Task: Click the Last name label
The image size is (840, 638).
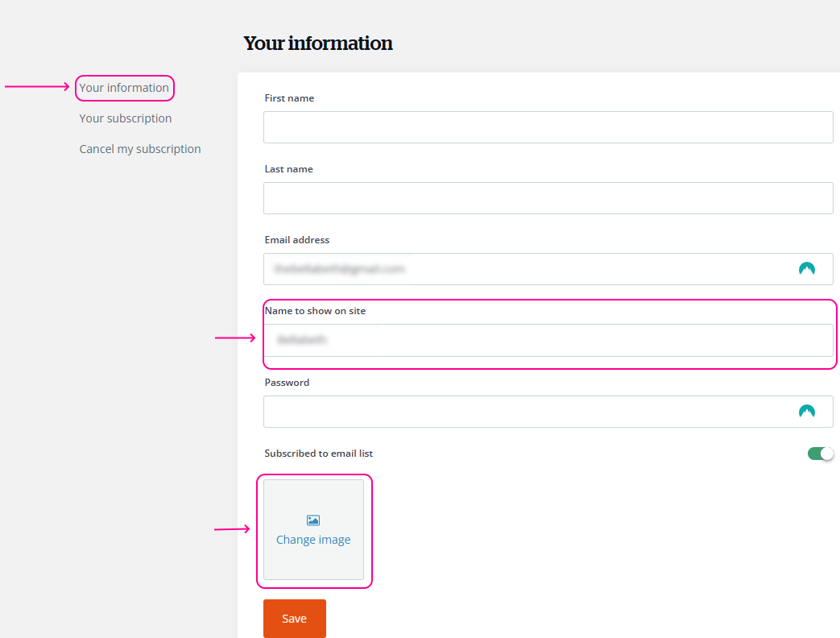Action: pyautogui.click(x=288, y=169)
